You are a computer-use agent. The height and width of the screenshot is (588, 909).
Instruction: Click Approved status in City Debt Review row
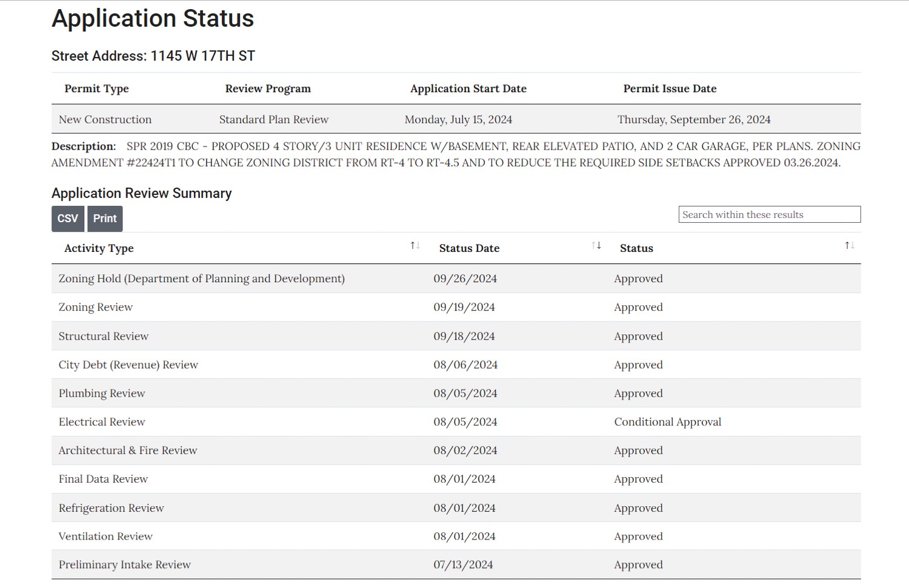tap(639, 365)
